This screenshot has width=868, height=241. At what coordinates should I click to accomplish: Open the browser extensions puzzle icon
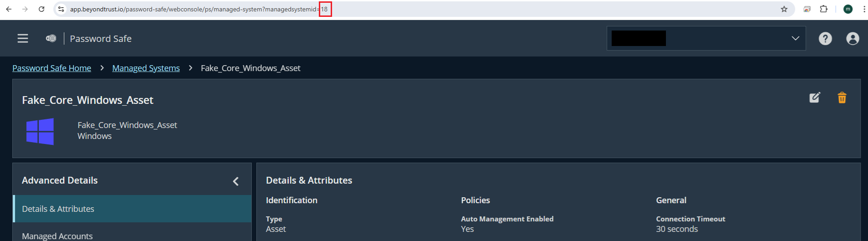click(824, 9)
